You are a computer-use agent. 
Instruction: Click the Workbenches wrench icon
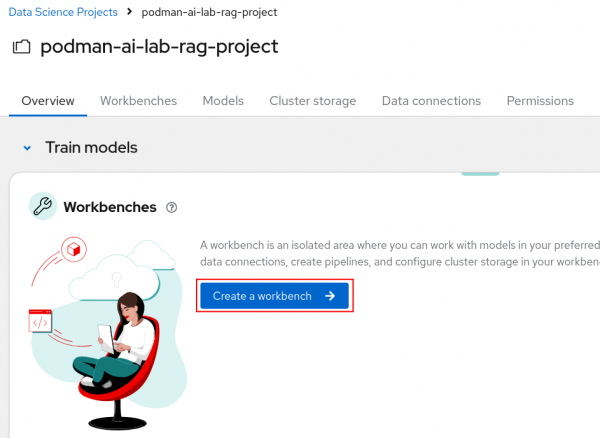point(42,207)
